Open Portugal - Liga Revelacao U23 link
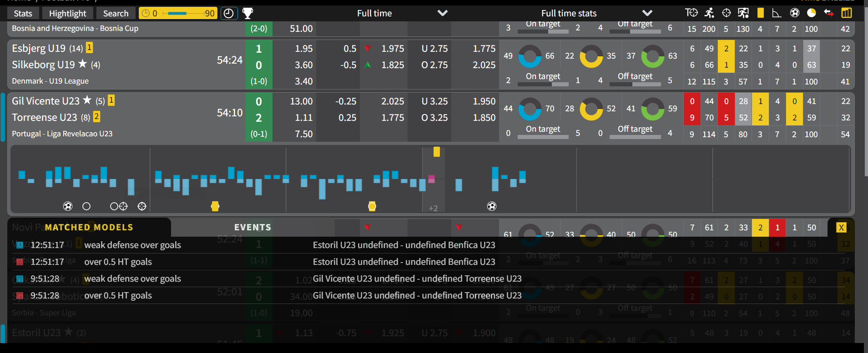The height and width of the screenshot is (353, 868). coord(62,134)
